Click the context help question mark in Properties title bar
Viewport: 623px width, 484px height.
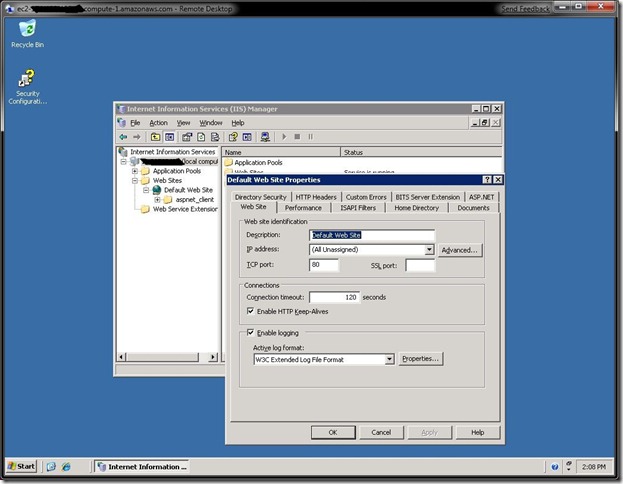(487, 180)
